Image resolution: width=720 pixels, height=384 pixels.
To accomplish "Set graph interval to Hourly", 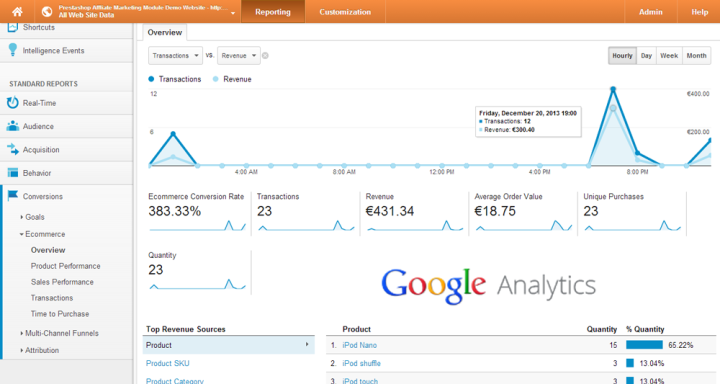I will (x=622, y=56).
